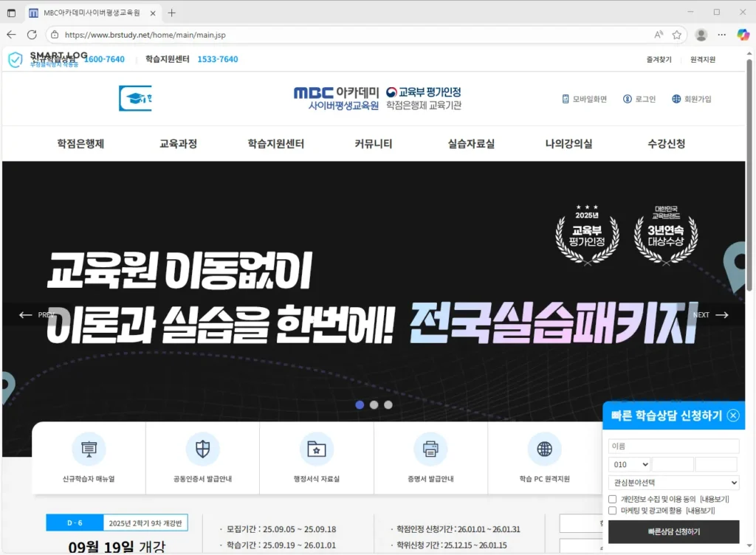Open the browser profile avatar icon
Viewport: 756px width, 555px height.
(701, 35)
